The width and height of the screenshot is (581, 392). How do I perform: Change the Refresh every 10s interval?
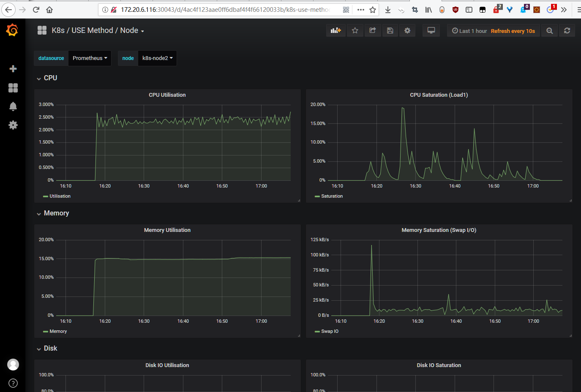[x=513, y=30]
